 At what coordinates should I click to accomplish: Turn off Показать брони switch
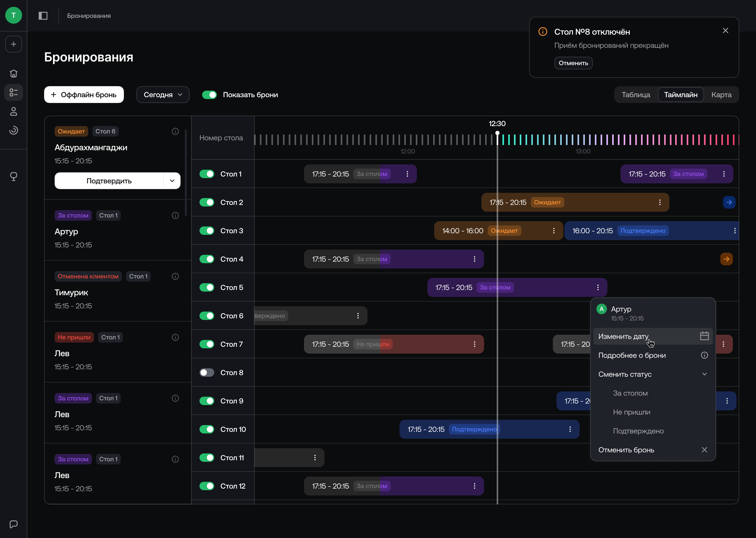coord(209,95)
